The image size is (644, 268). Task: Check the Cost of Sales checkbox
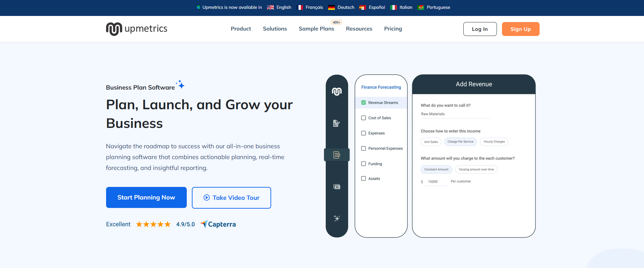coord(363,118)
